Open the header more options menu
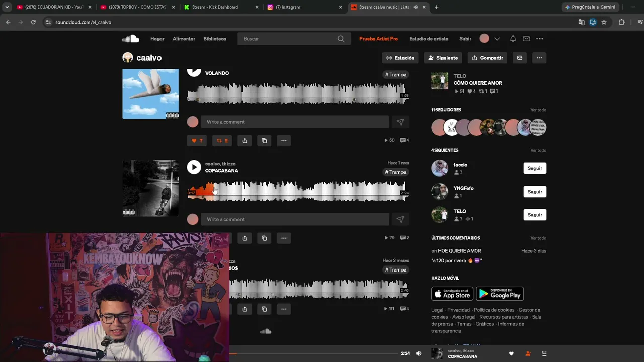Image resolution: width=644 pixels, height=362 pixels. [540, 39]
